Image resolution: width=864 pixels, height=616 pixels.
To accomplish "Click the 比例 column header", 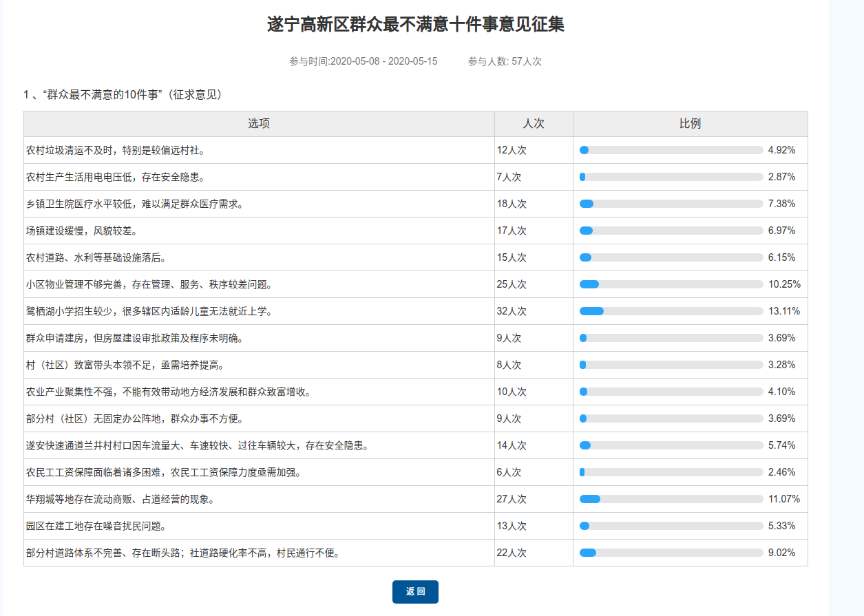I will 690,124.
